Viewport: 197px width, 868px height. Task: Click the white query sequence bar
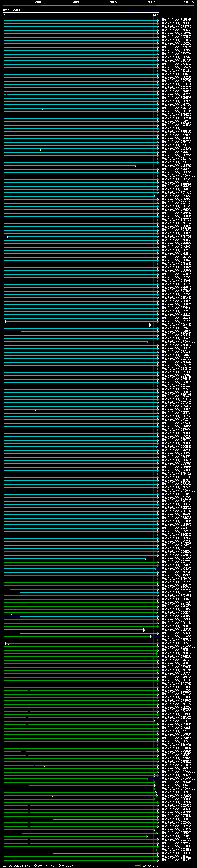81,13
